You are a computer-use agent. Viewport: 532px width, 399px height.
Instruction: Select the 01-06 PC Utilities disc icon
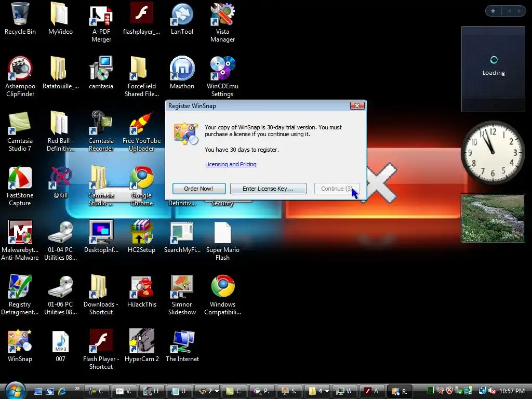60,287
